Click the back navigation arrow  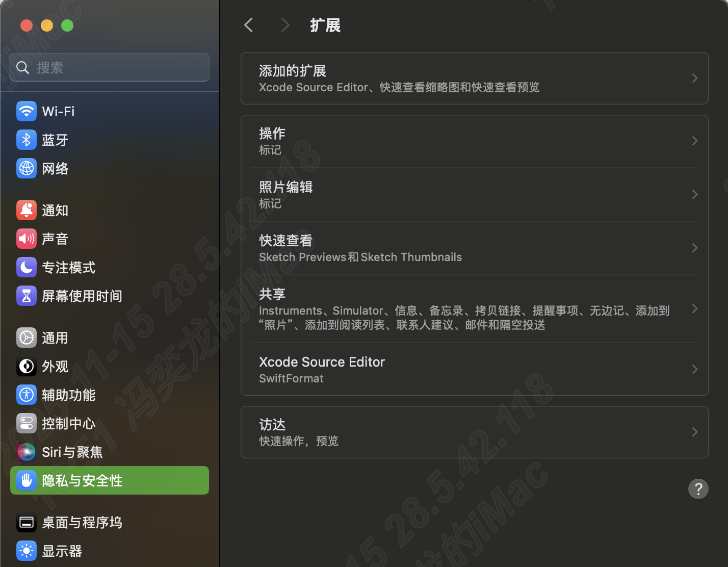click(248, 25)
